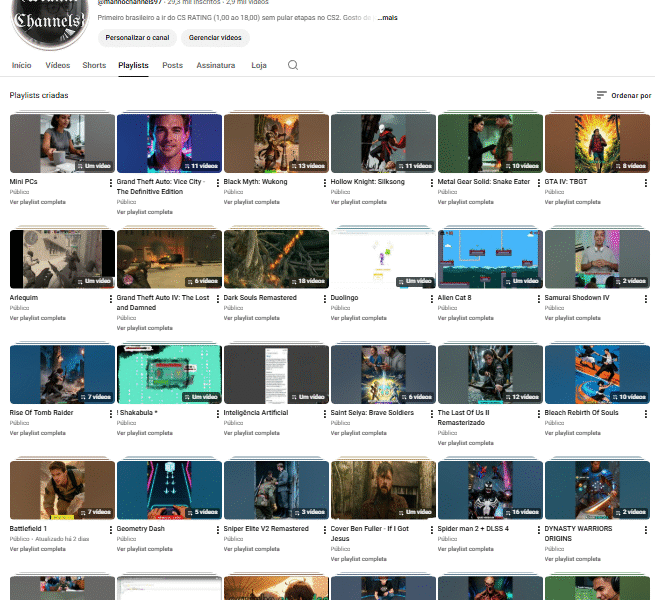The height and width of the screenshot is (600, 655).
Task: Switch to the Posts tab
Action: pyautogui.click(x=173, y=65)
